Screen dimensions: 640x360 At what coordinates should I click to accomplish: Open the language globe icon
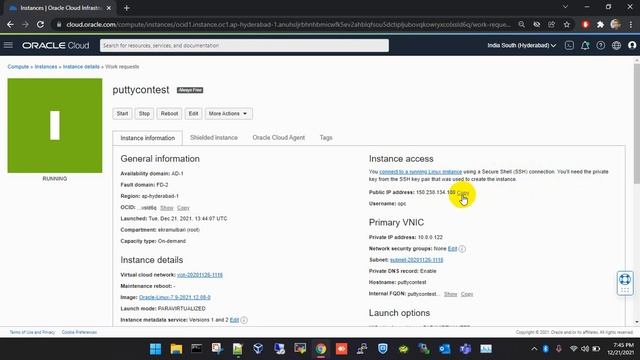pos(616,45)
